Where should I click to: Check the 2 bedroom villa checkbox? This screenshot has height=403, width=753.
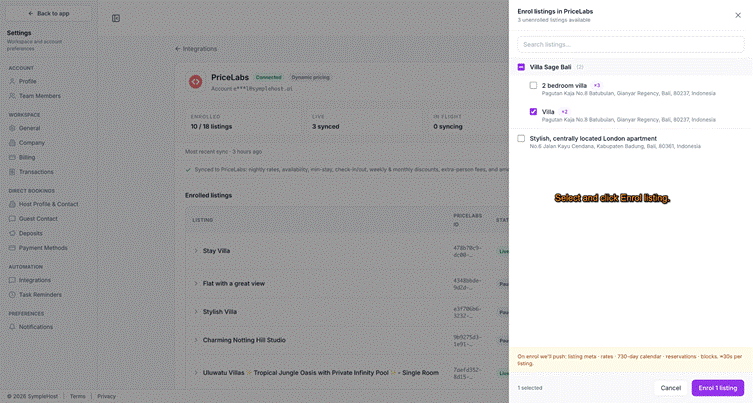pos(533,85)
